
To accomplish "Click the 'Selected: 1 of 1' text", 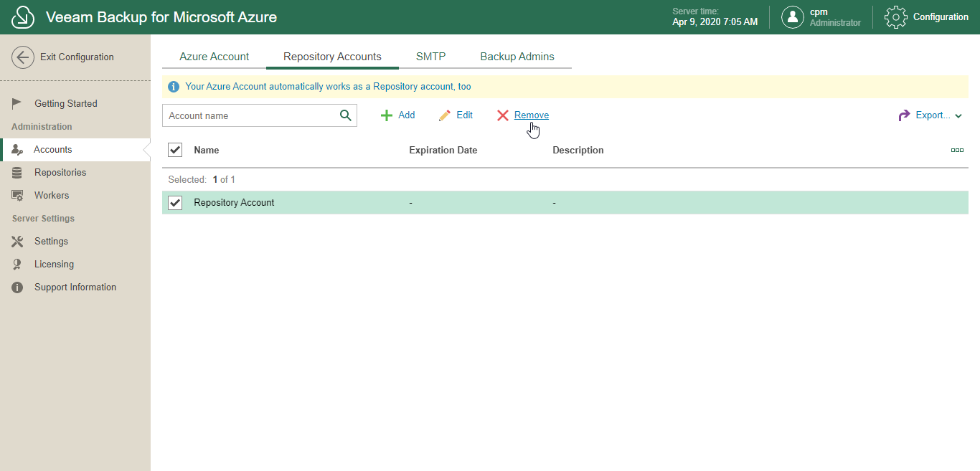I will click(x=202, y=180).
